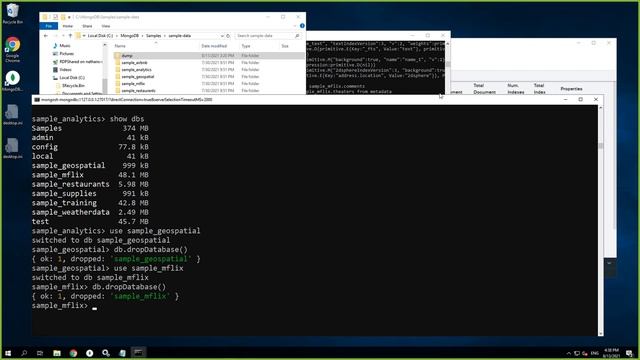Screen dimensions: 640x360
Task: Open Task View on the taskbar
Action: (x=40, y=353)
